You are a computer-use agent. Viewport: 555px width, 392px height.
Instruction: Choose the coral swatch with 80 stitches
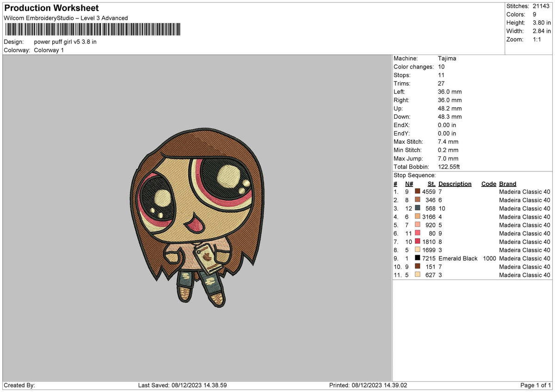coord(417,233)
